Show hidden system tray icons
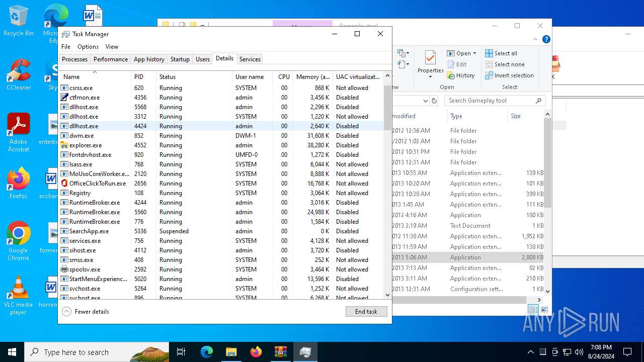644x362 pixels. pos(530,352)
